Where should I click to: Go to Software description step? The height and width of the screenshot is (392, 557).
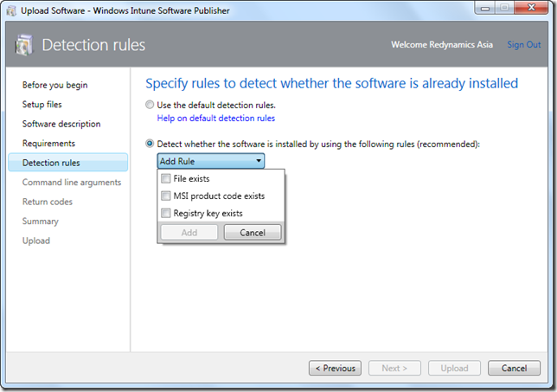[61, 124]
